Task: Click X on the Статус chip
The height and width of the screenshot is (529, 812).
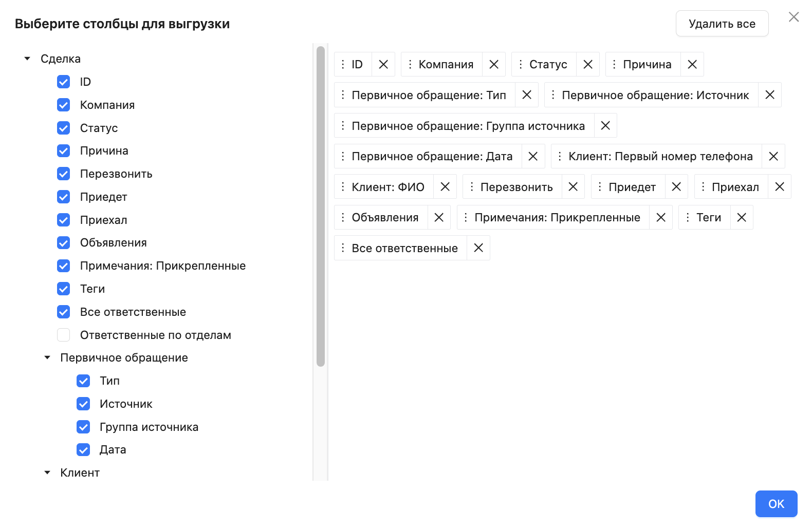Action: click(x=587, y=64)
